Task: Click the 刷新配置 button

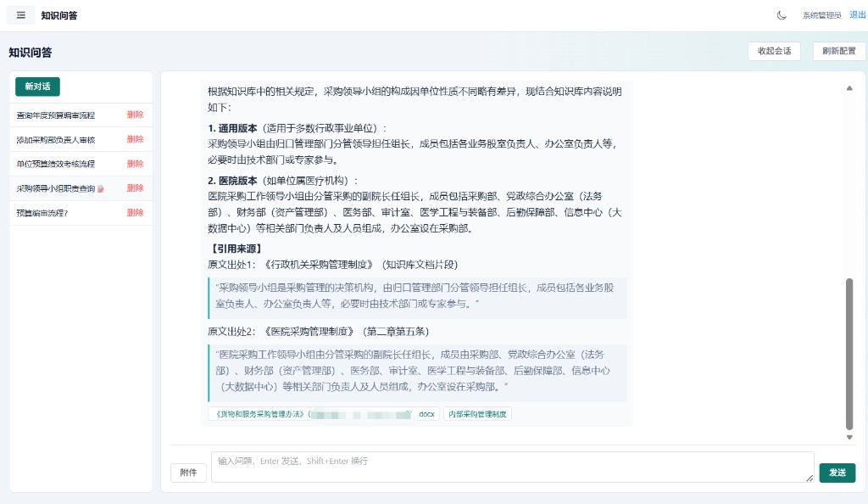Action: click(838, 51)
